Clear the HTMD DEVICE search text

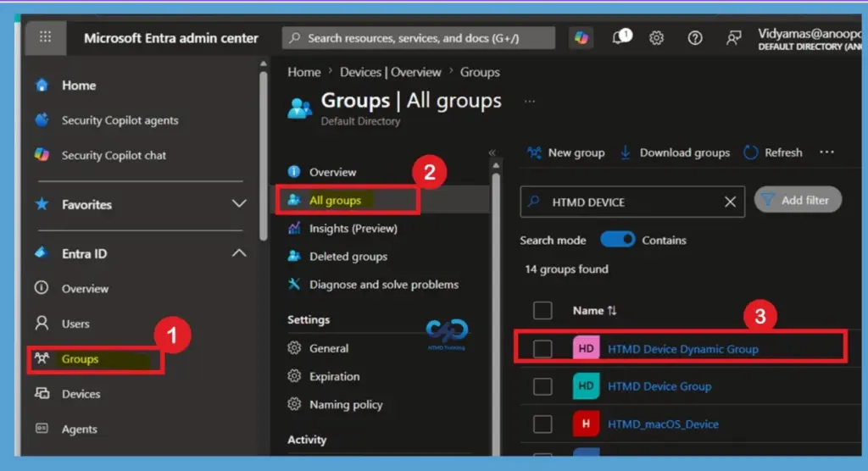pos(730,202)
